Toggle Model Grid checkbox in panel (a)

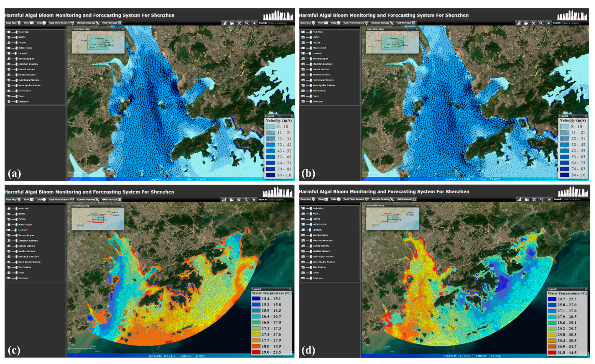point(9,32)
